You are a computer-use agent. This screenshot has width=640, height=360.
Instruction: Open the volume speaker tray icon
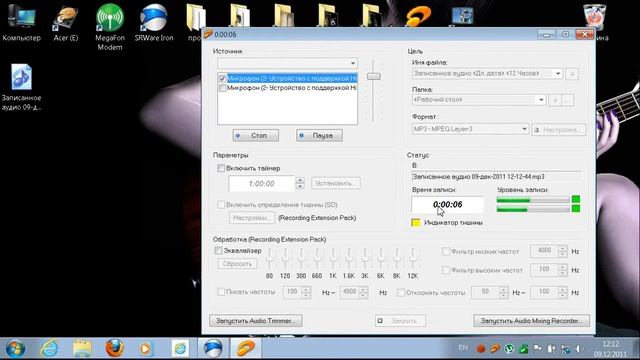579,349
